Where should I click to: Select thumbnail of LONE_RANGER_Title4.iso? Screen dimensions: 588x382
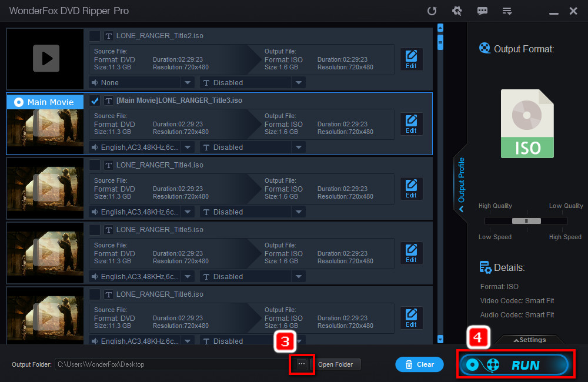pos(45,188)
